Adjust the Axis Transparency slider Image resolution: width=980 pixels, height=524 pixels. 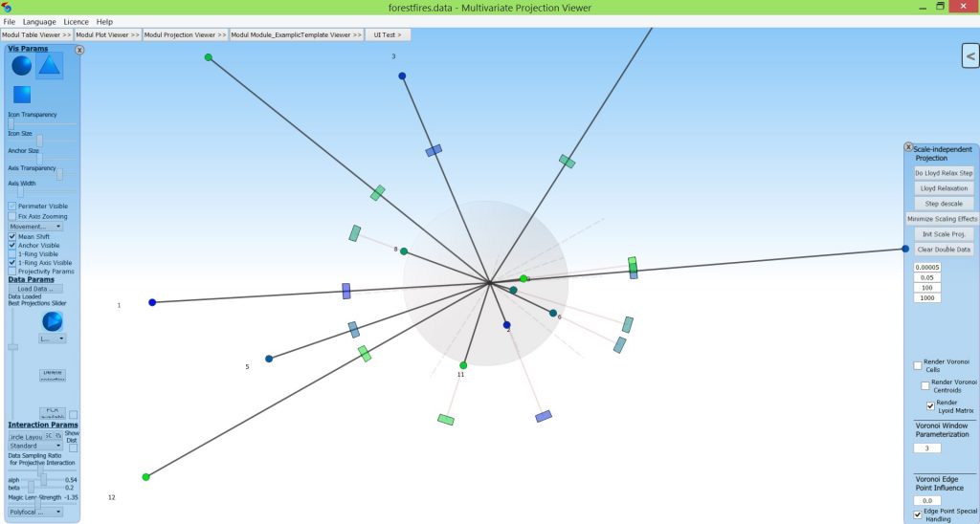tap(59, 175)
